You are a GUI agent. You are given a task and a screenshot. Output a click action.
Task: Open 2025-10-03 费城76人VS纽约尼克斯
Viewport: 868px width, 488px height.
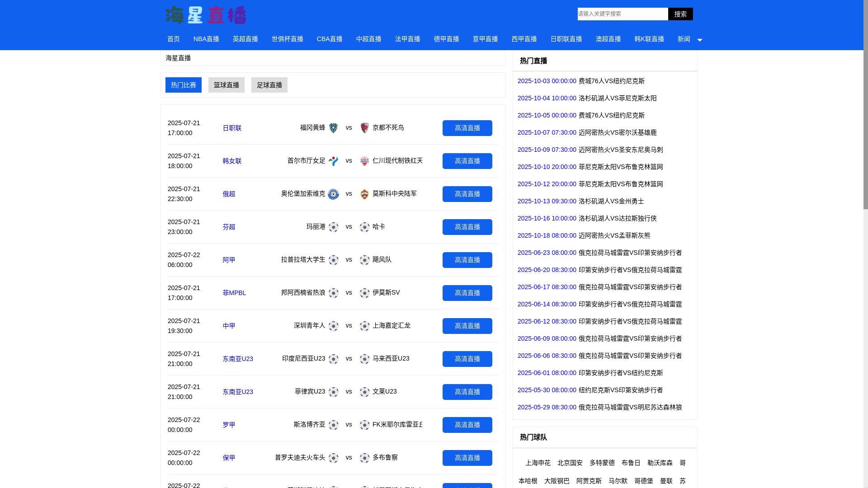click(612, 81)
